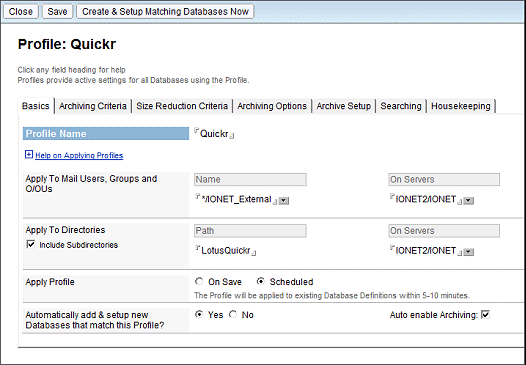Click IONET2/IONET server value in mail users row
Image resolution: width=526 pixels, height=365 pixels.
(426, 199)
